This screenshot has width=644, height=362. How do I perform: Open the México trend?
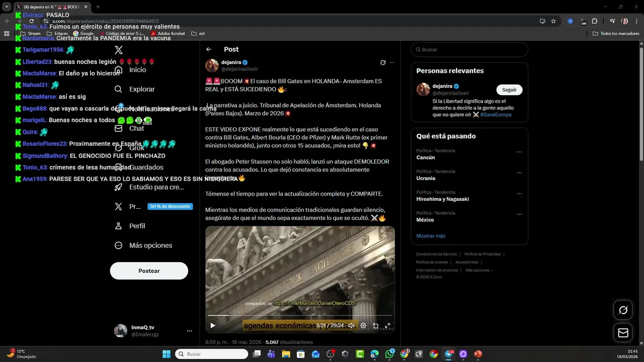(x=425, y=220)
